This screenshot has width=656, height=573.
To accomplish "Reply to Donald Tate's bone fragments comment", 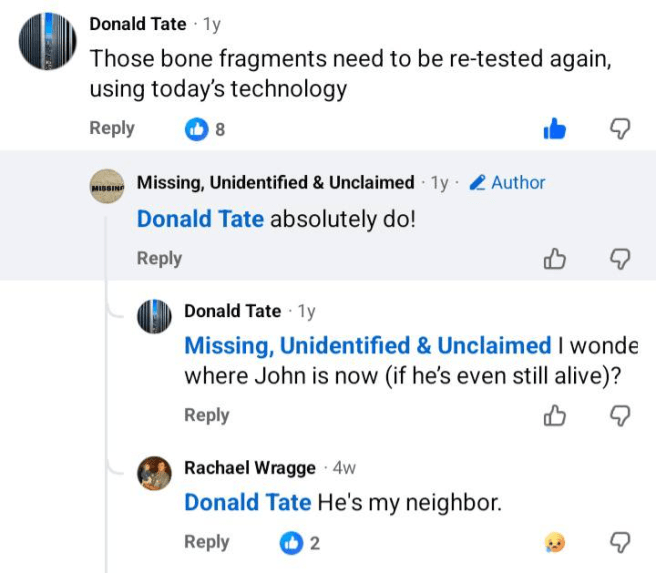I will (x=112, y=128).
